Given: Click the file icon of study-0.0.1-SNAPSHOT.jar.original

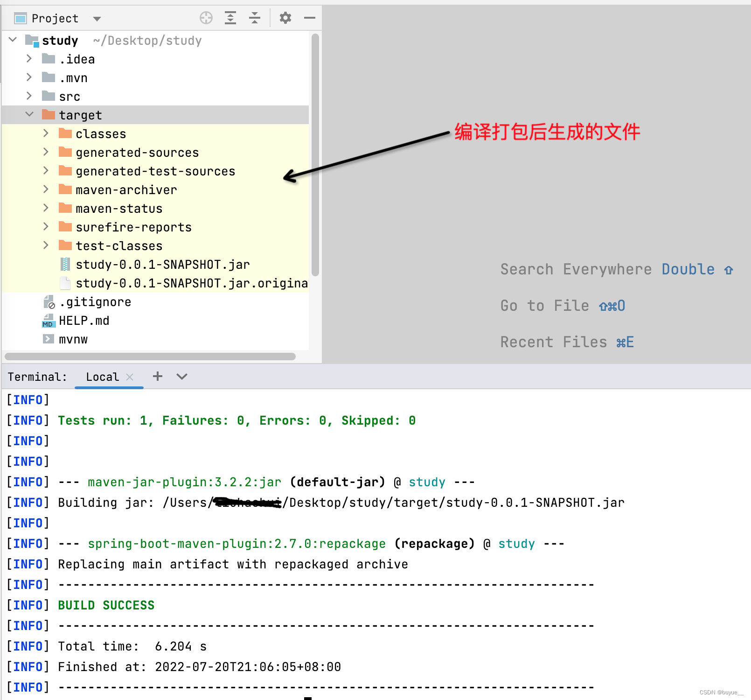Looking at the screenshot, I should 65,283.
